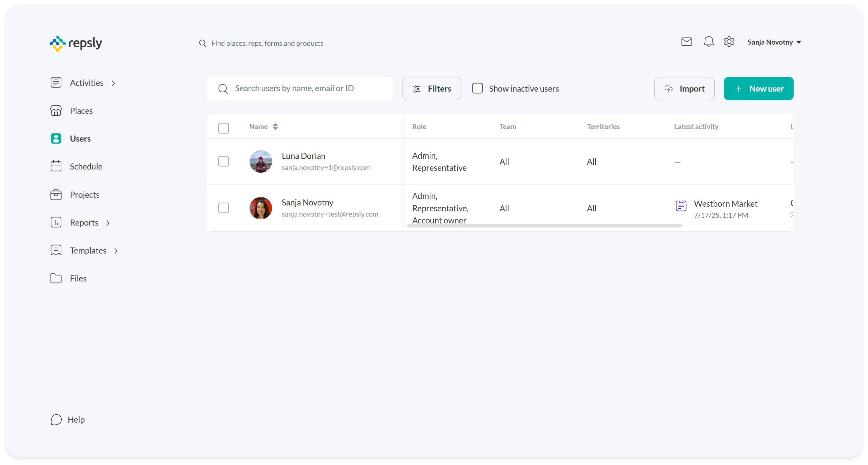Expand the Reports submenu chevron
Viewport: 868px width, 465px height.
[x=108, y=223]
